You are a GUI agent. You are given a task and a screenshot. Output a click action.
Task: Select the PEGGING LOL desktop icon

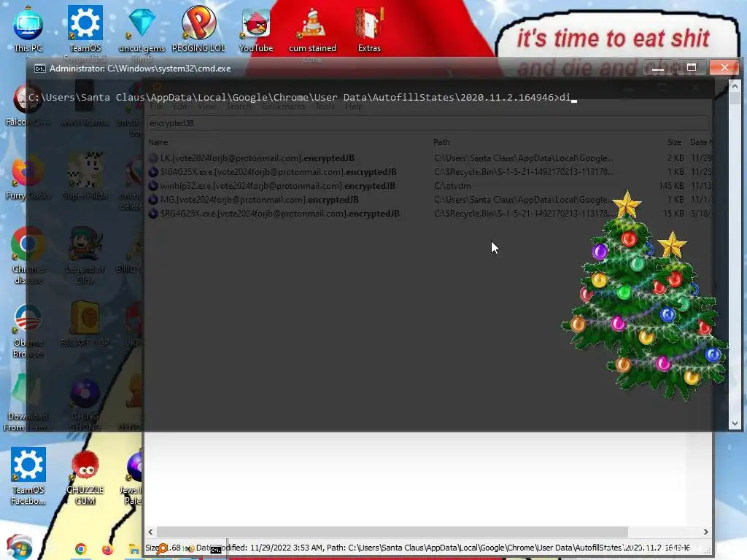coord(198,29)
